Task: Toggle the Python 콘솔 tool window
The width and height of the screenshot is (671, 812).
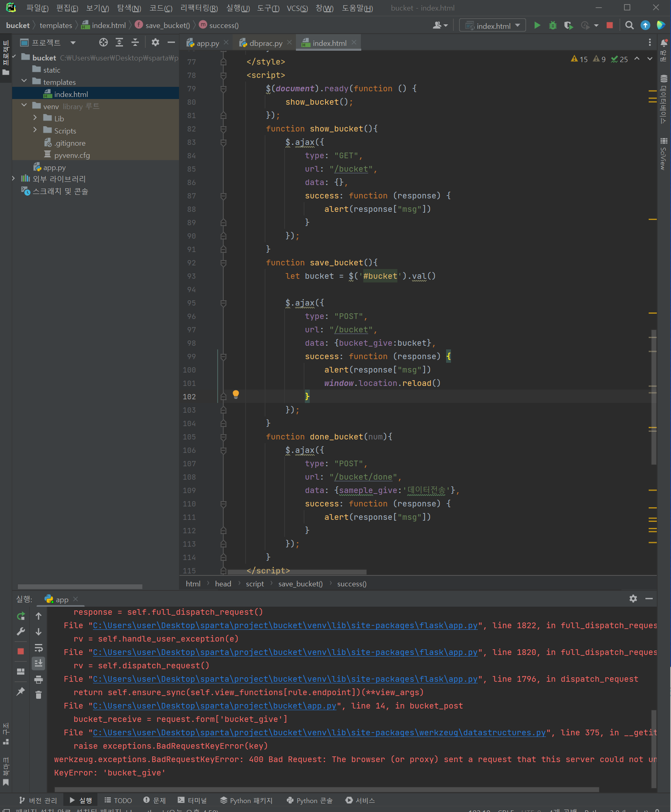Action: coord(310,800)
